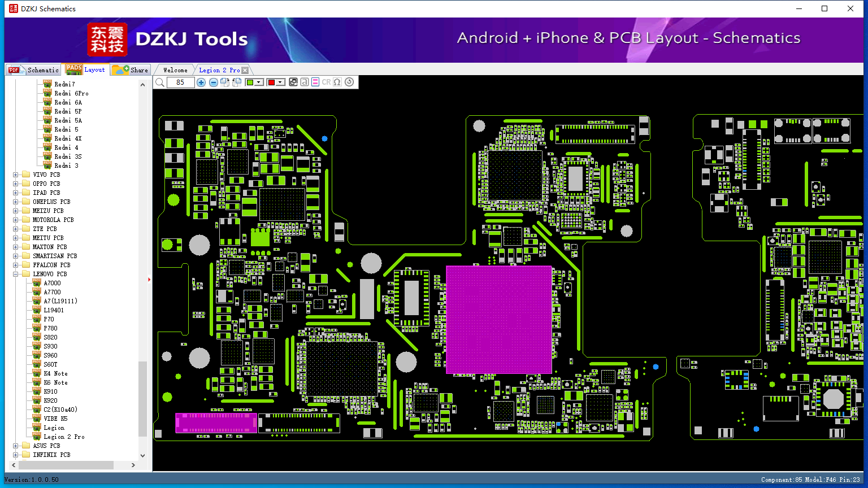Select A7000 under LENOVO PCB
Image resolution: width=868 pixels, height=488 pixels.
click(52, 283)
